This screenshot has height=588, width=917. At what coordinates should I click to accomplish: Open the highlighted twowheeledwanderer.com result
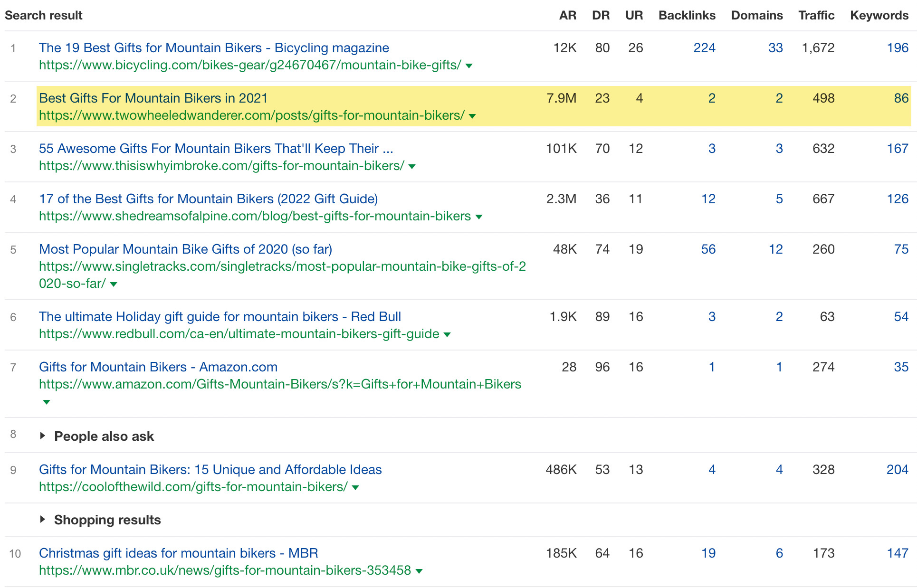153,98
